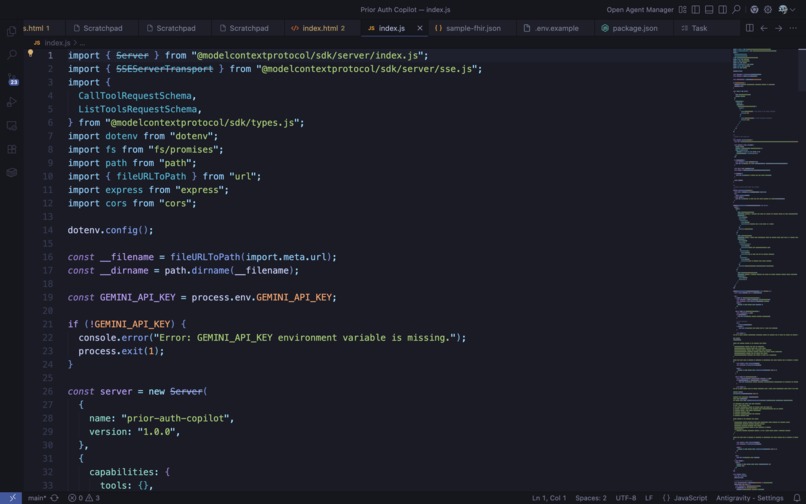
Task: Click dotenv.config(); on line 14
Action: point(111,230)
